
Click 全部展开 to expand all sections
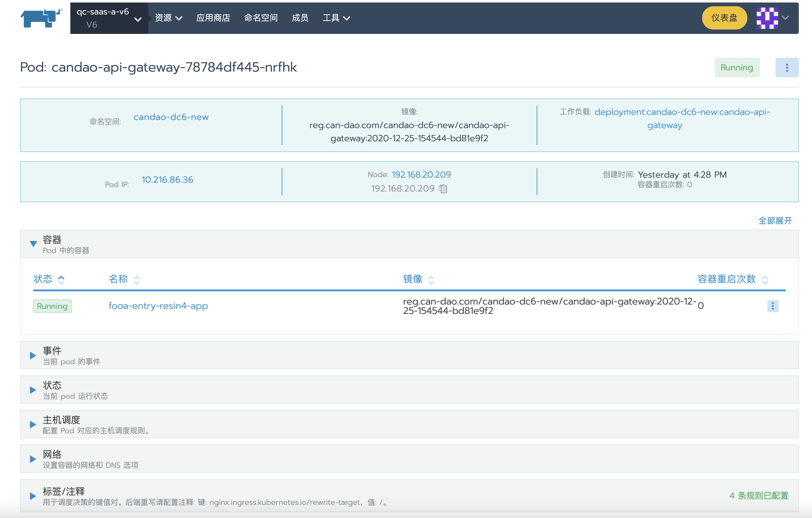click(775, 221)
